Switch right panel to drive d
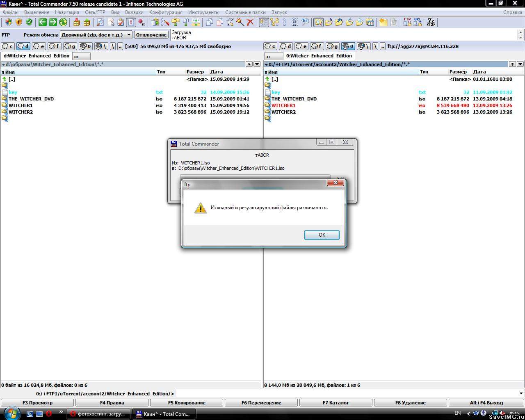 [x=286, y=46]
